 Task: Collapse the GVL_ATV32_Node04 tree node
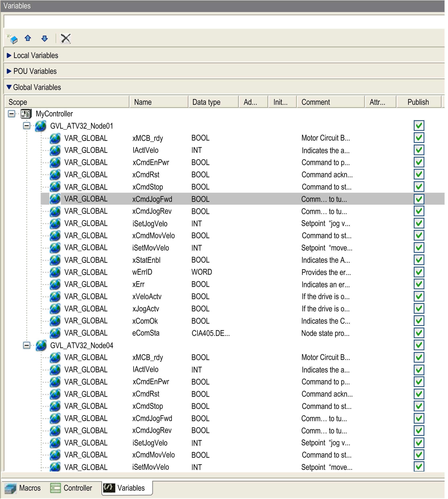[x=27, y=345]
